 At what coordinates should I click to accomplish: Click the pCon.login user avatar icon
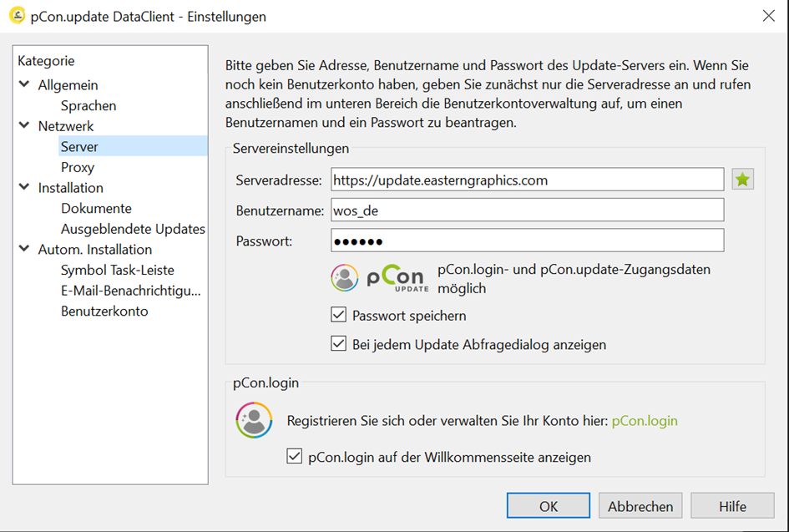tap(254, 420)
